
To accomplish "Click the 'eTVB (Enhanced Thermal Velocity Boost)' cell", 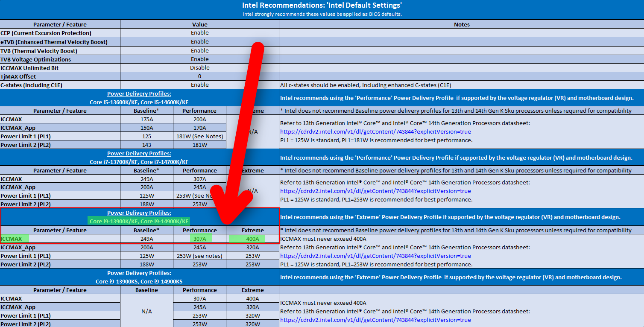I will (60, 42).
